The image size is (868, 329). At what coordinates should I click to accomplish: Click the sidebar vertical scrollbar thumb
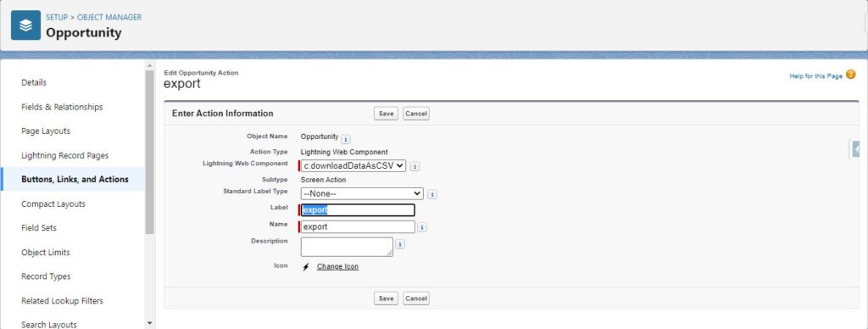coord(149,153)
